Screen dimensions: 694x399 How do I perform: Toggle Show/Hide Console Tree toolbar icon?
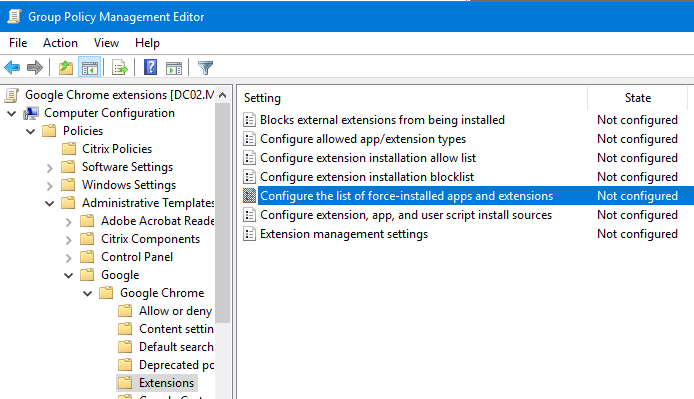click(90, 68)
